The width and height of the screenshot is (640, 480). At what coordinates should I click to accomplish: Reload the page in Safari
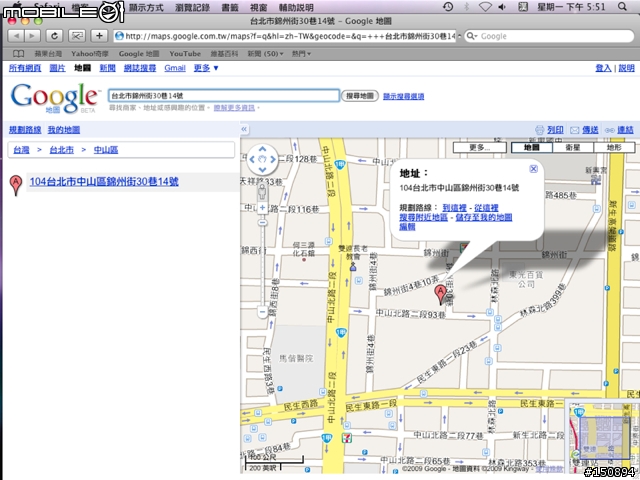[54, 36]
